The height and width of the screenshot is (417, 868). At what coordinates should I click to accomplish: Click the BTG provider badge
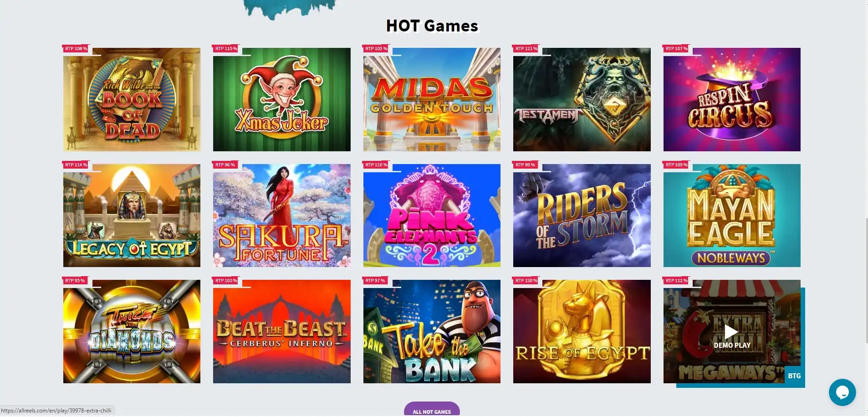pos(794,376)
